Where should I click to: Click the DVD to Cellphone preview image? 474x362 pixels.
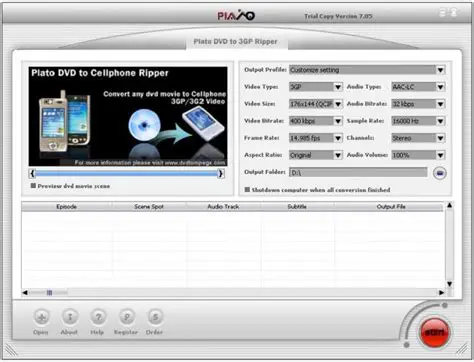pyautogui.click(x=128, y=116)
